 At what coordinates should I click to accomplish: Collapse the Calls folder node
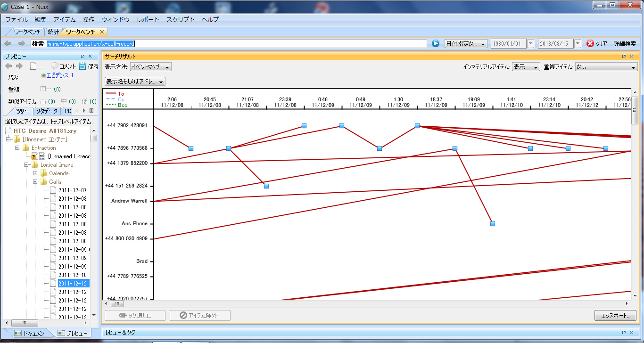35,182
